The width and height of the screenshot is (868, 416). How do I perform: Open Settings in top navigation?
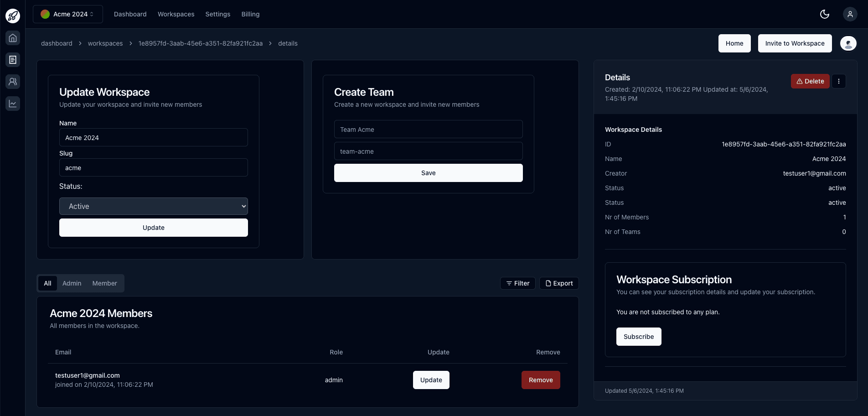(x=218, y=14)
